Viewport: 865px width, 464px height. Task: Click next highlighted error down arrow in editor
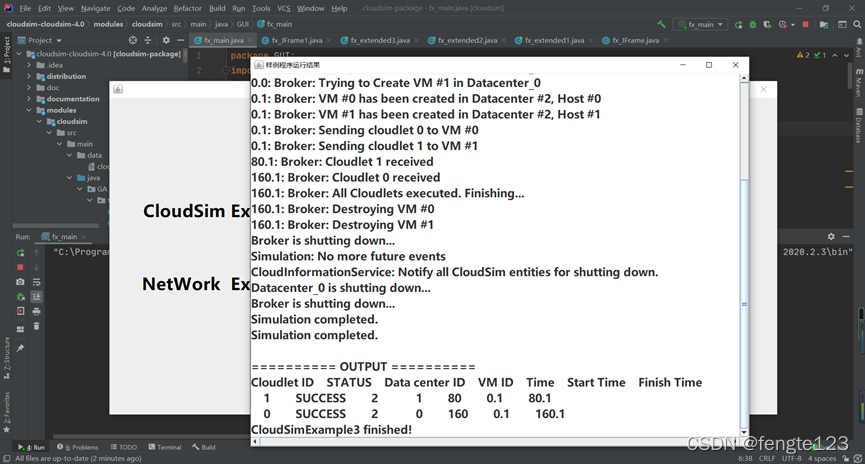(x=846, y=55)
